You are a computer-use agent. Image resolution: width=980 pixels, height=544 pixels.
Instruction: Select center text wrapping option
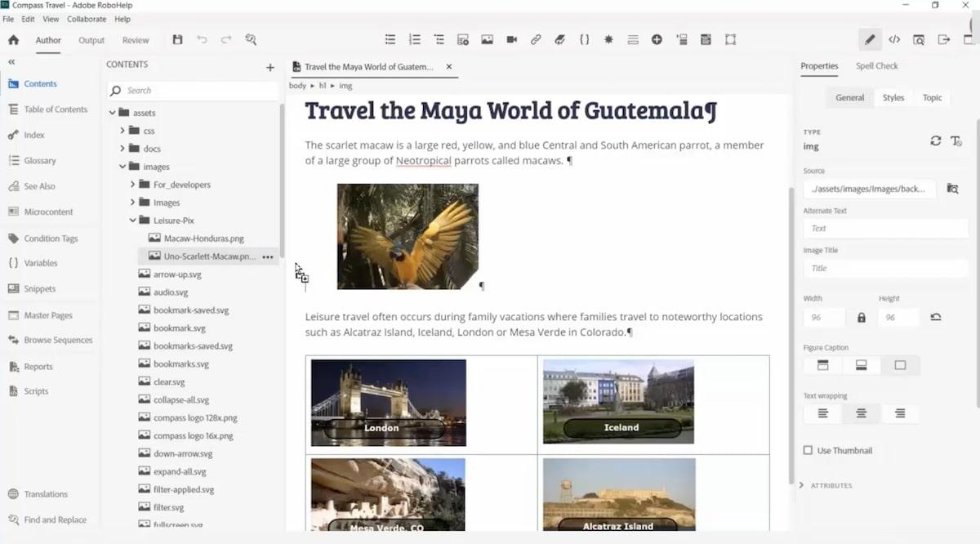[x=861, y=413]
